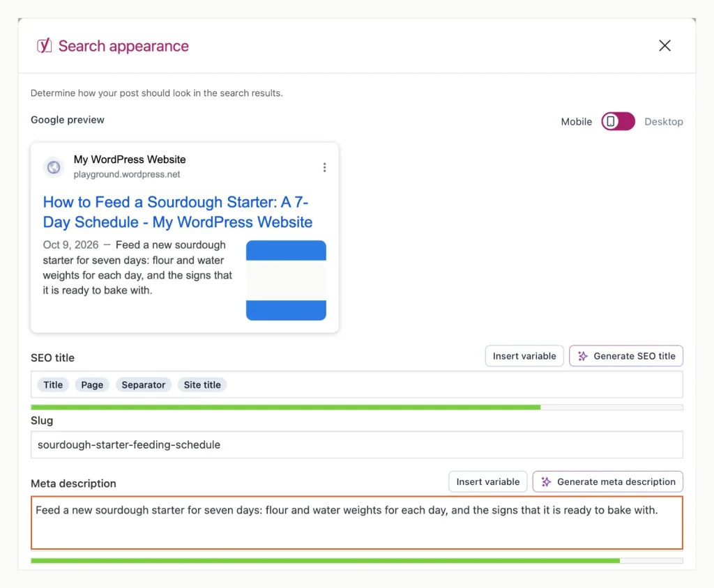The height and width of the screenshot is (588, 714).
Task: Click Insert variable for the SEO title
Action: [524, 356]
